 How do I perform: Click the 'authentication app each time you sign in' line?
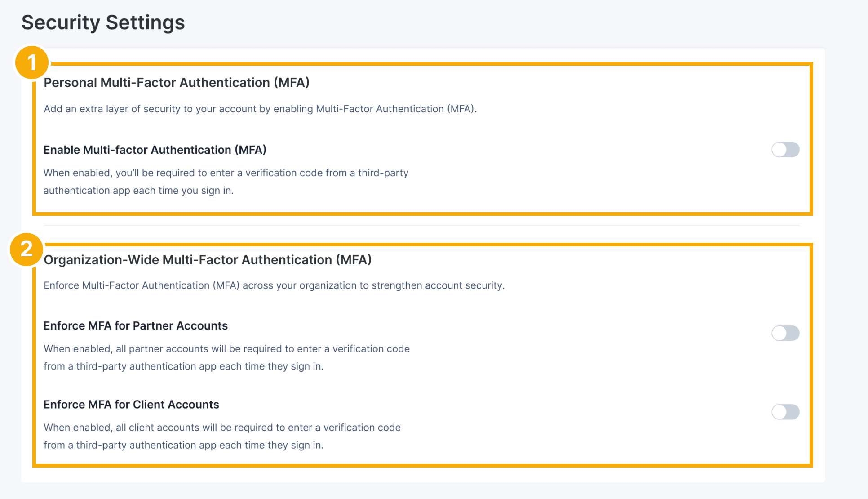[138, 191]
